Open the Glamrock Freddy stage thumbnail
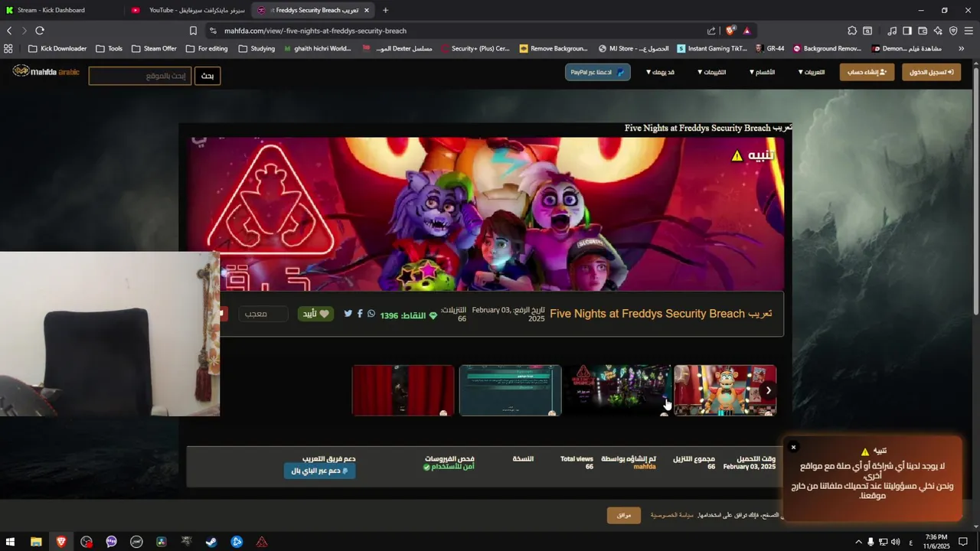This screenshot has width=980, height=551. pyautogui.click(x=724, y=390)
